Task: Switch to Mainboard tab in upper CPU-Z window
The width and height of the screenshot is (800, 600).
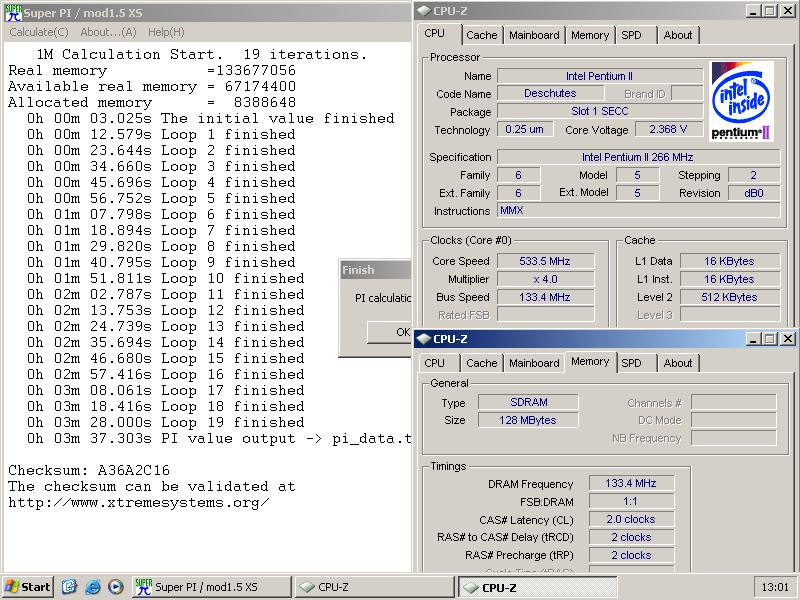Action: point(534,35)
